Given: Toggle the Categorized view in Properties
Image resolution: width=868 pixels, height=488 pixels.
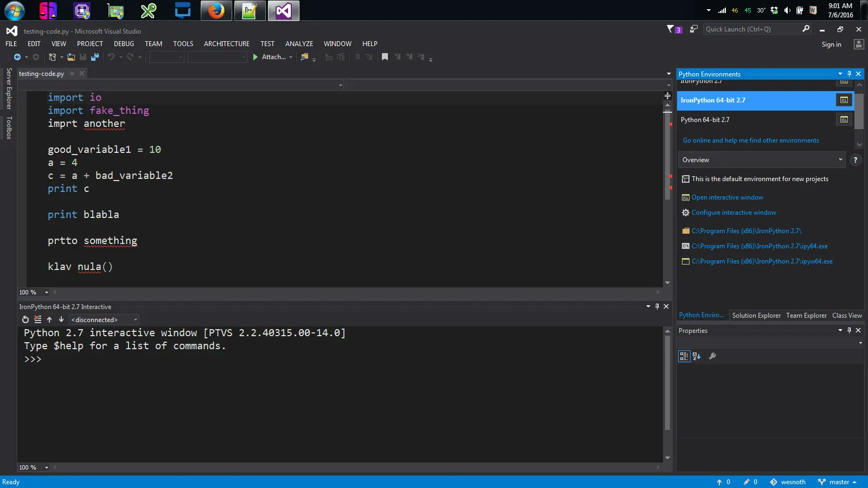Looking at the screenshot, I should (684, 356).
